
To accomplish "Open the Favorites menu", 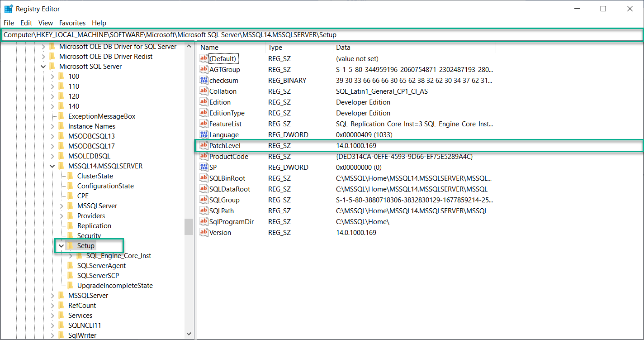I will point(72,23).
